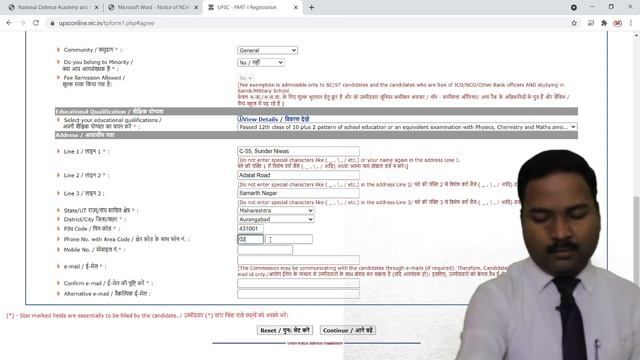Click the Continue button

(x=348, y=330)
